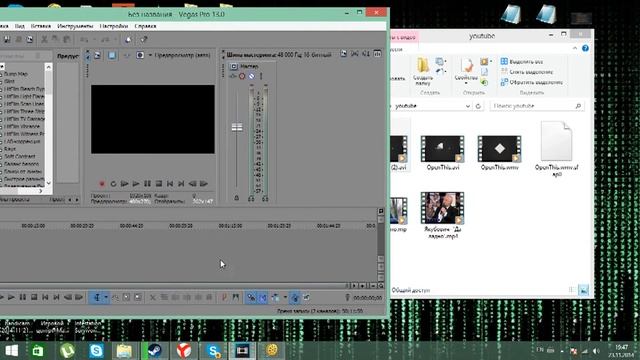Select the Selection edit tool on timeline toolbar
Image resolution: width=640 pixels, height=360 pixels.
127,298
